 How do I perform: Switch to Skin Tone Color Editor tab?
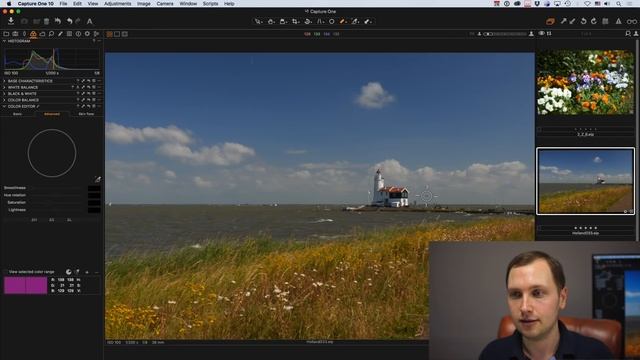86,114
